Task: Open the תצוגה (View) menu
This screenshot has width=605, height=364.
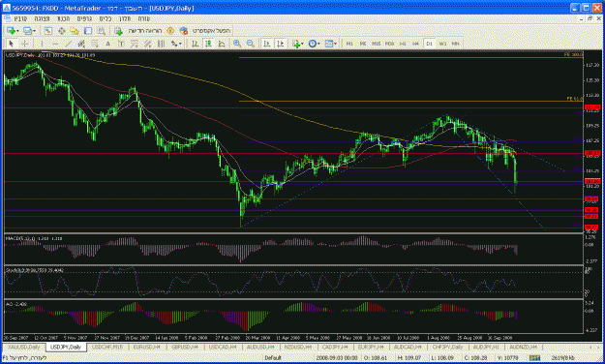Action: 42,19
